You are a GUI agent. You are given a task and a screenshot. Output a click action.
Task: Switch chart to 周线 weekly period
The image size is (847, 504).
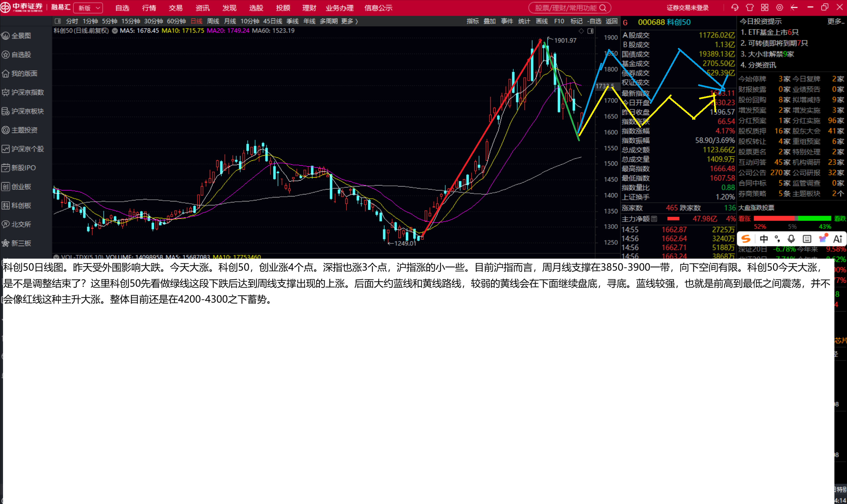tap(213, 21)
